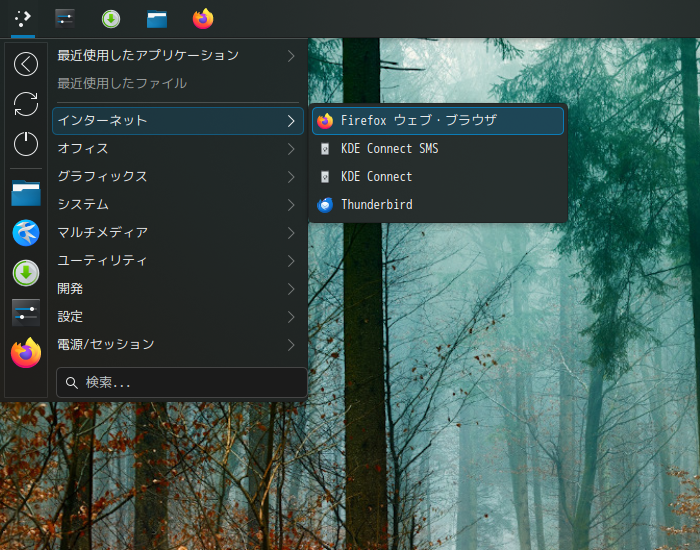The width and height of the screenshot is (700, 550).
Task: Launch KDE Connect from the submenu
Action: tap(438, 177)
